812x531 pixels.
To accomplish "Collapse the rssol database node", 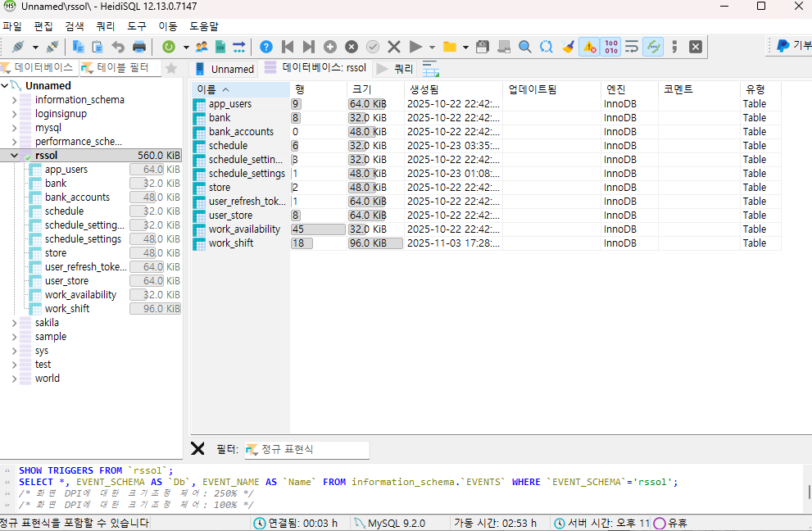I will pos(15,156).
